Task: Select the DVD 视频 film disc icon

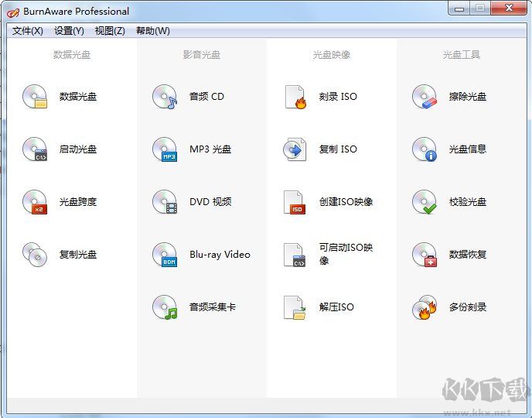Action: point(165,202)
